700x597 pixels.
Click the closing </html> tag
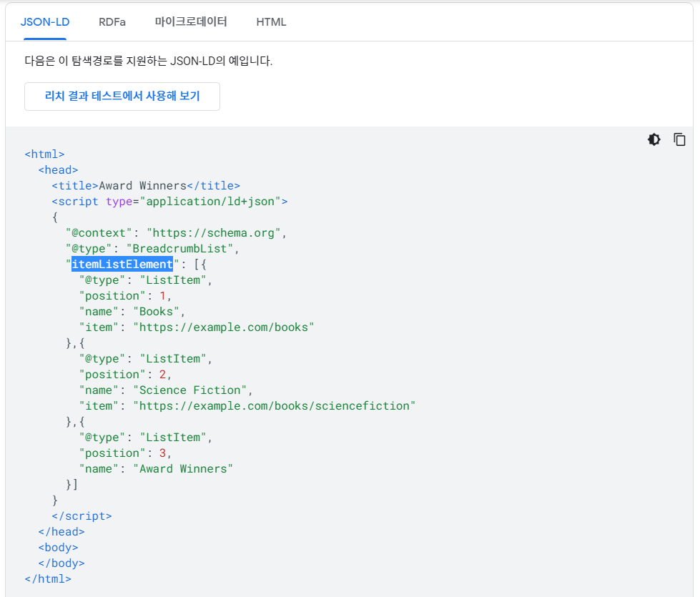48,579
